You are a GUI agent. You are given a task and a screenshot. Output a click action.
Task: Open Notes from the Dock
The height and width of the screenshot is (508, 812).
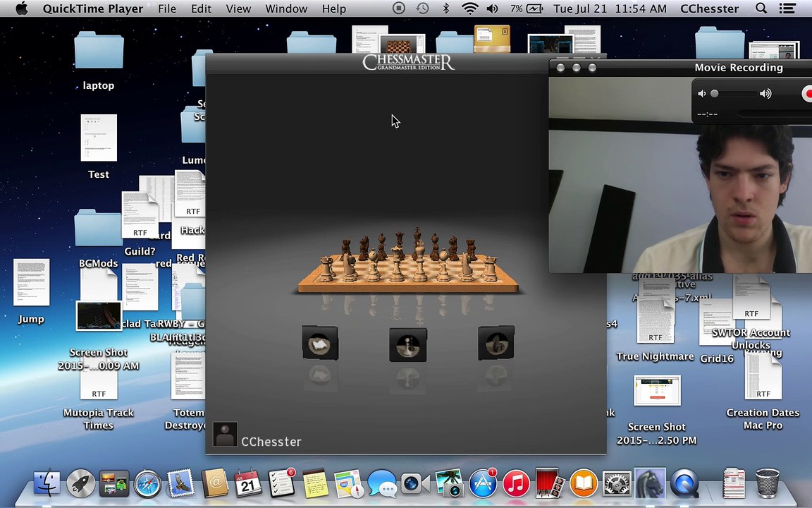(315, 483)
